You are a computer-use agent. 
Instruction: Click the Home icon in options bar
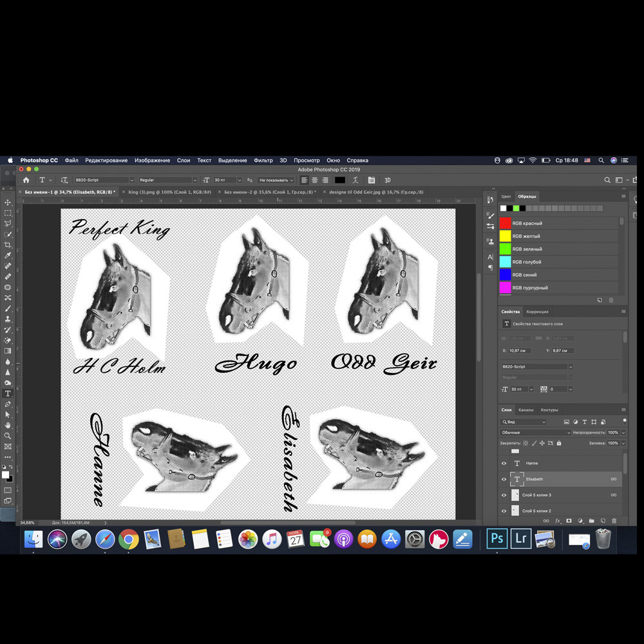[x=26, y=180]
